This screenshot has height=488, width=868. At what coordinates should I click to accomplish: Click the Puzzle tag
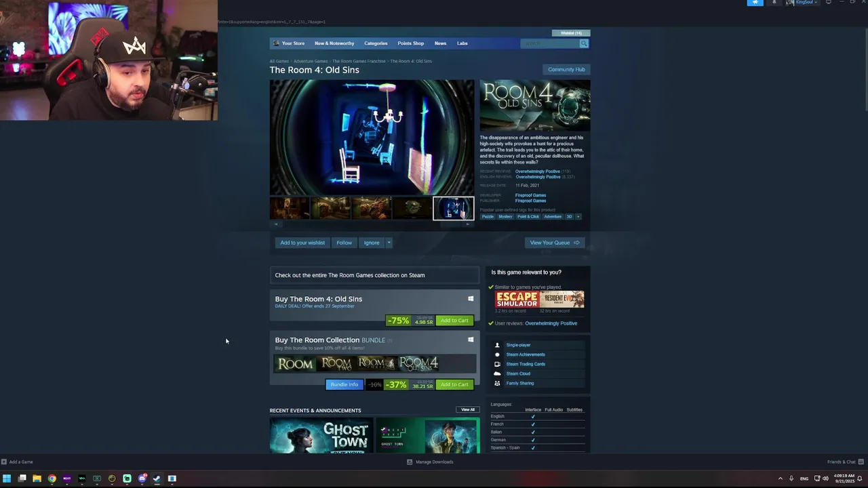488,217
